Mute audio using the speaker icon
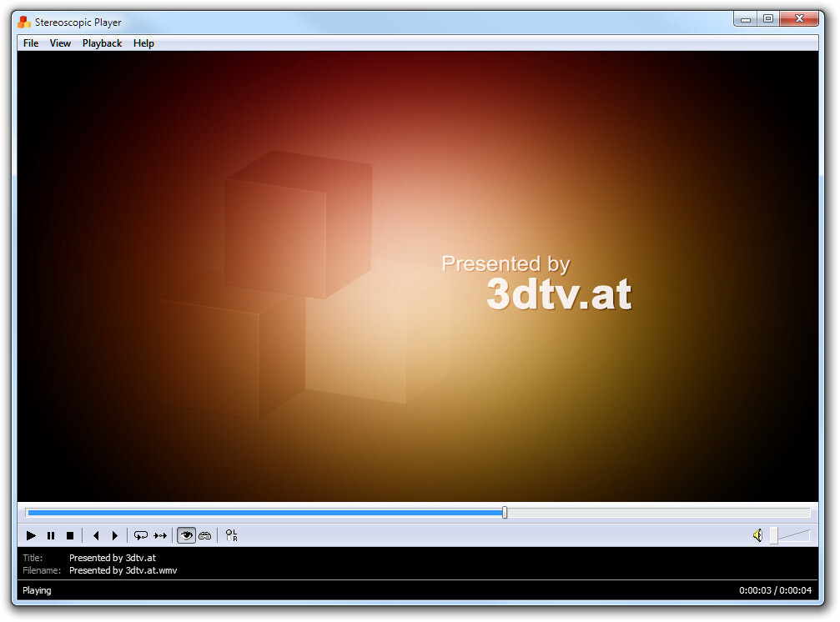The width and height of the screenshot is (840, 622). pyautogui.click(x=757, y=535)
